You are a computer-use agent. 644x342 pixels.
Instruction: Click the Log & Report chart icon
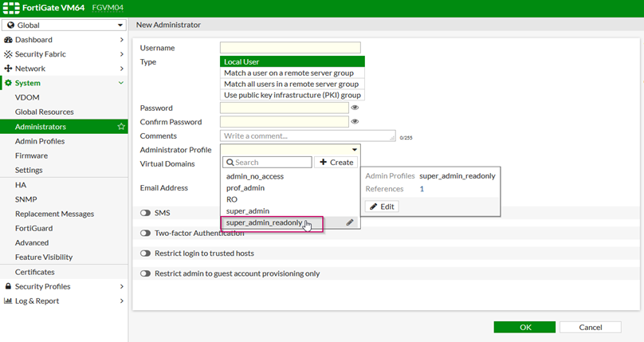8,301
